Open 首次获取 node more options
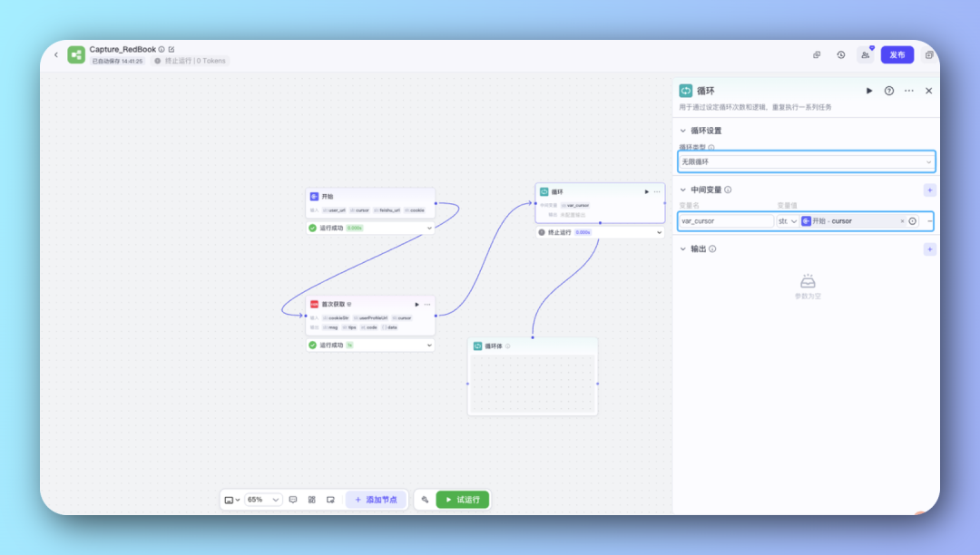This screenshot has width=980, height=555. (427, 305)
